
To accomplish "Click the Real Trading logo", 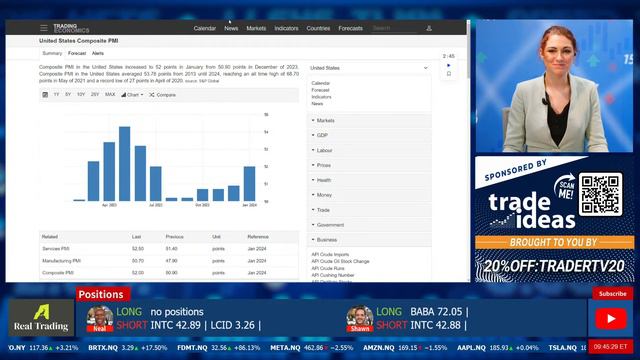I will click(41, 318).
